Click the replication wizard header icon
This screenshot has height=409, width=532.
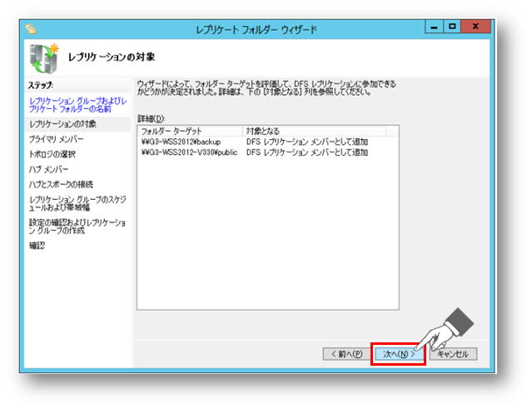(44, 58)
